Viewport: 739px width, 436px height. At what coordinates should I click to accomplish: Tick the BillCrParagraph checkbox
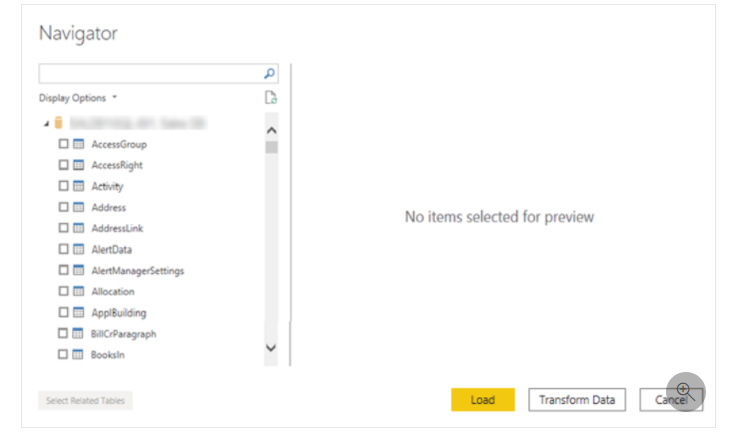point(62,333)
